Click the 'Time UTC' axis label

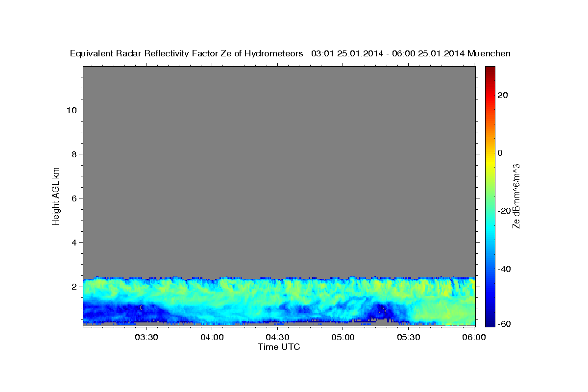(279, 347)
